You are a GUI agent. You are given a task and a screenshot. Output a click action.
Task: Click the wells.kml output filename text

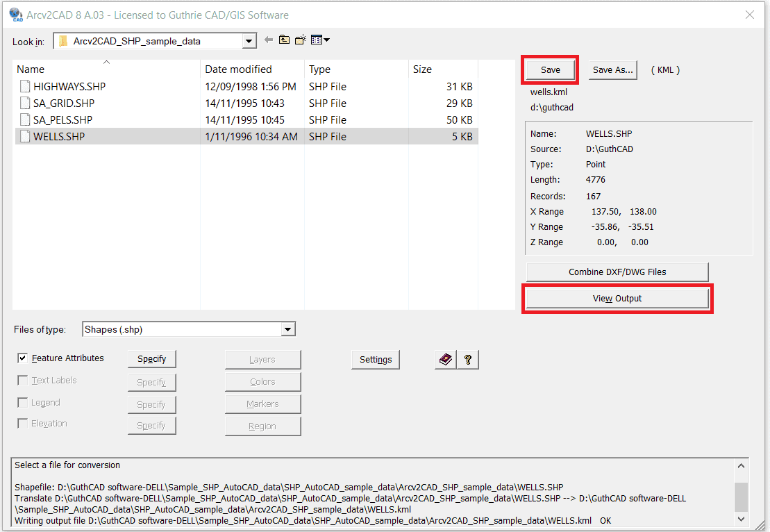[549, 92]
